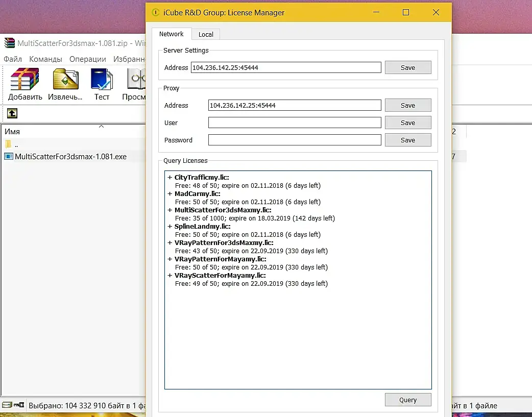This screenshot has width=532, height=417.
Task: Click the Добавить (Add) icon in WinRAR
Action: point(25,80)
